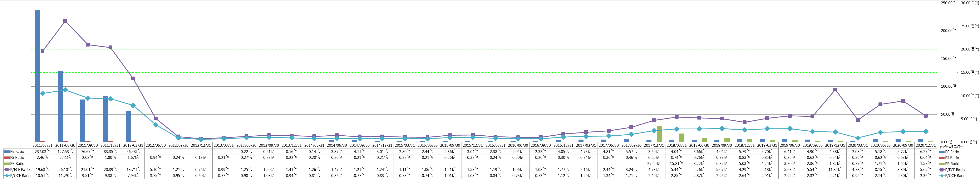Select the 3.75倍 P/OCF Ratio cell
980x179 pixels.
[156, 176]
